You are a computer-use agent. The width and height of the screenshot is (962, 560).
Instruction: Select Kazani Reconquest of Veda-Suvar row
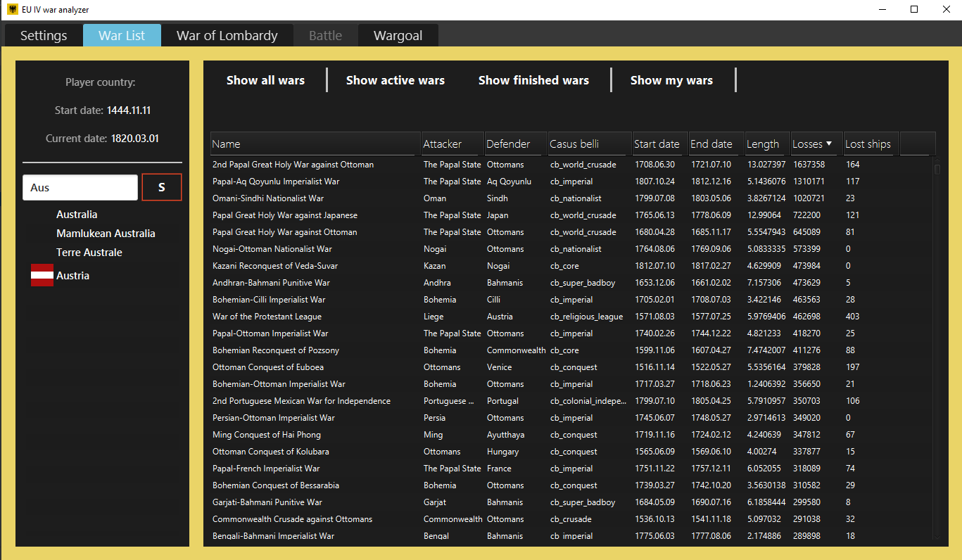571,266
